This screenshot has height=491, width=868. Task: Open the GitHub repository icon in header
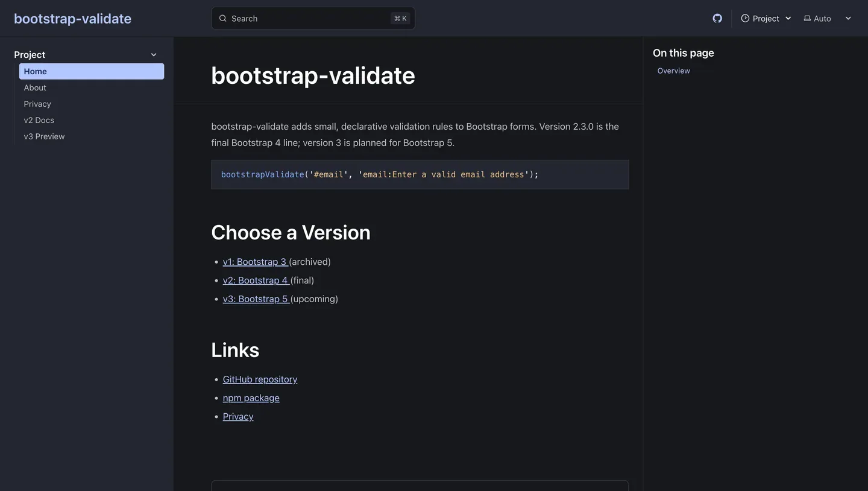coord(717,18)
